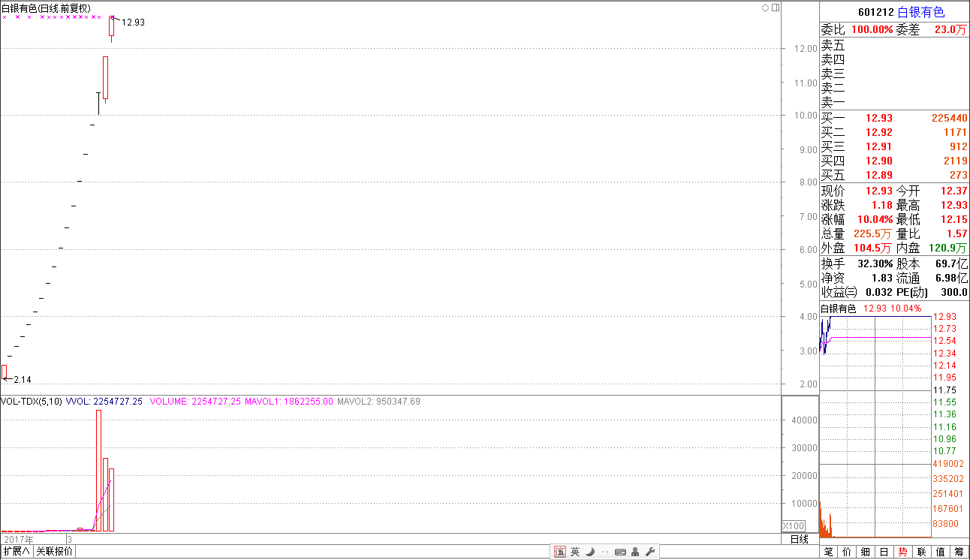Switch to the 日 daily tab
This screenshot has width=970, height=560.
pyautogui.click(x=884, y=552)
